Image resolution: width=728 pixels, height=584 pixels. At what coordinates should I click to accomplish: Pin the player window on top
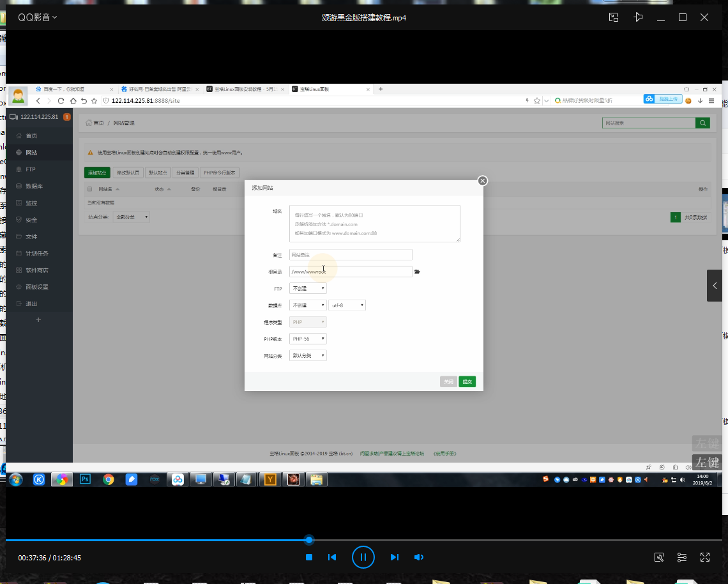[637, 17]
